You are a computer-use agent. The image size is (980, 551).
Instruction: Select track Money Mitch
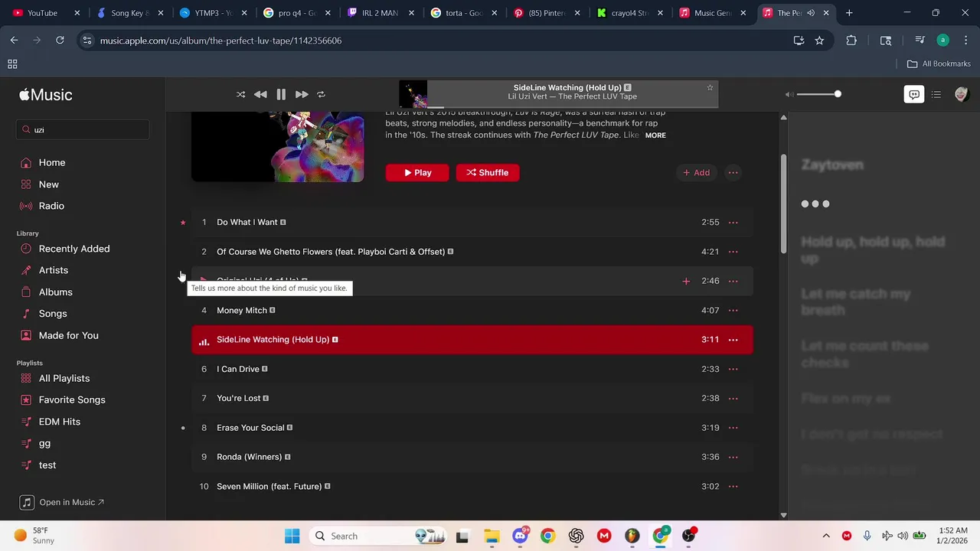pos(472,311)
